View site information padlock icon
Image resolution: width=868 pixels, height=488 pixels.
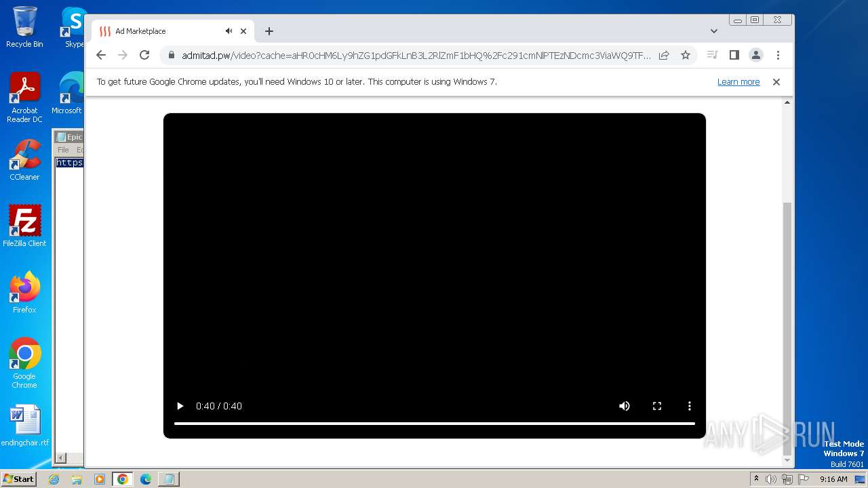point(171,56)
